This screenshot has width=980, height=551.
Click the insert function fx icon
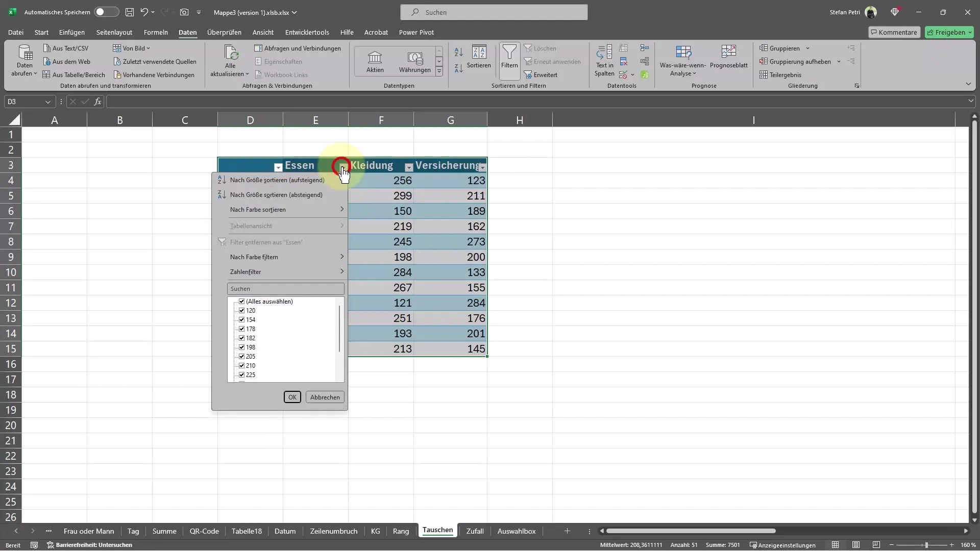pos(97,102)
